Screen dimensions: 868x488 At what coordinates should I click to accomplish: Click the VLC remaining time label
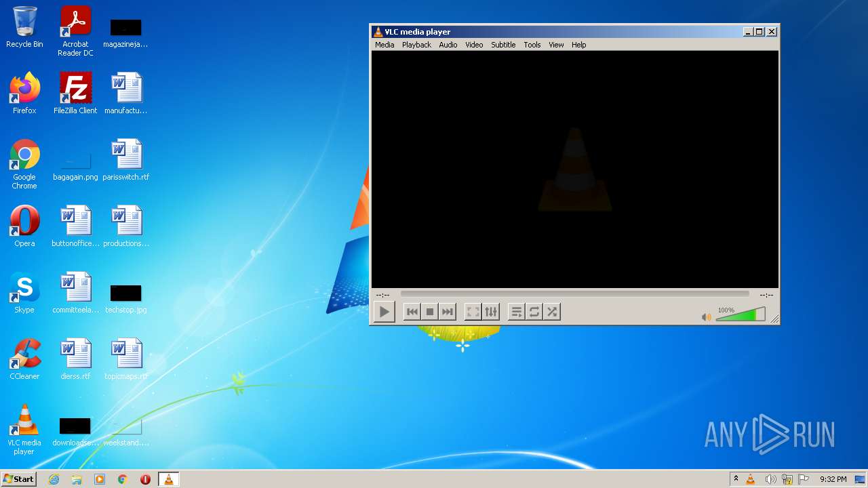[766, 295]
